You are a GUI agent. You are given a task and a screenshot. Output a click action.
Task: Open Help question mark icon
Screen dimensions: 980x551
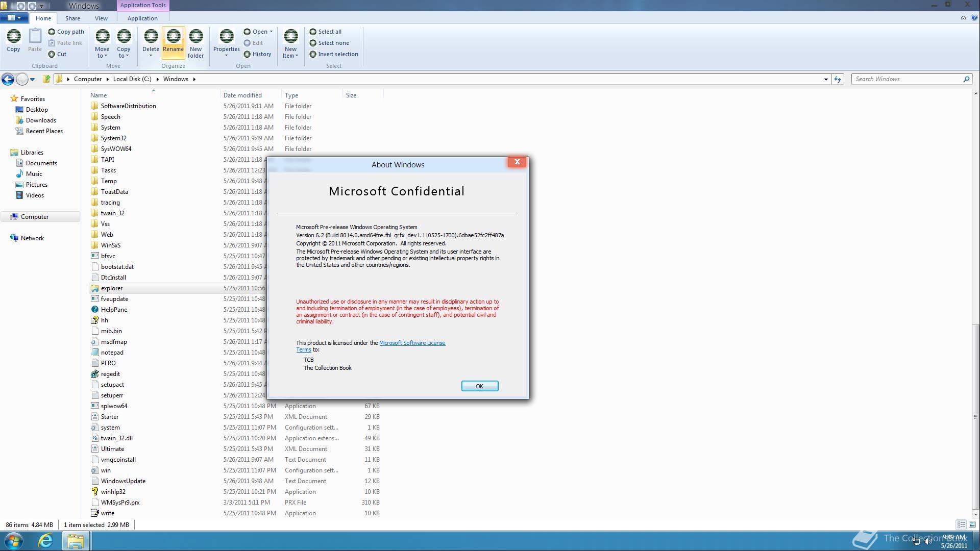tap(974, 18)
